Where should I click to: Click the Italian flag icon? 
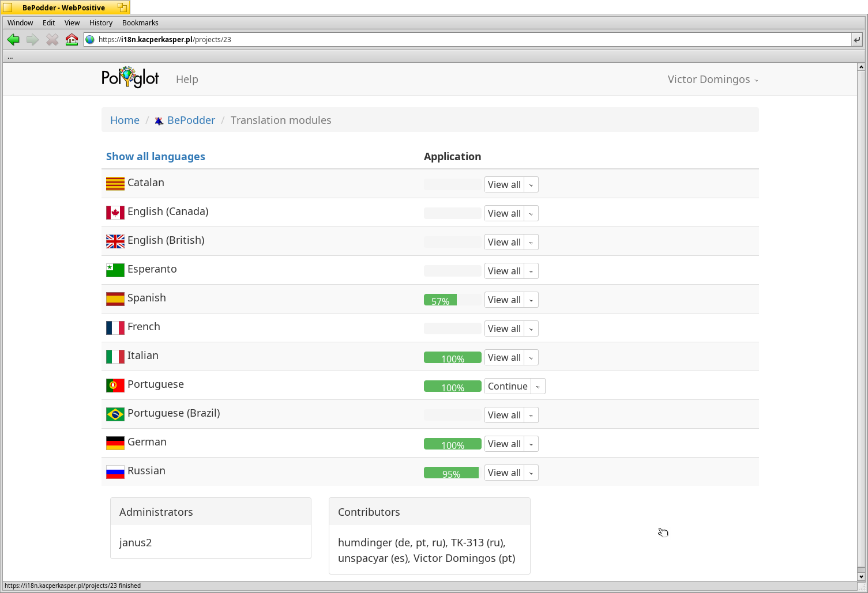(115, 357)
